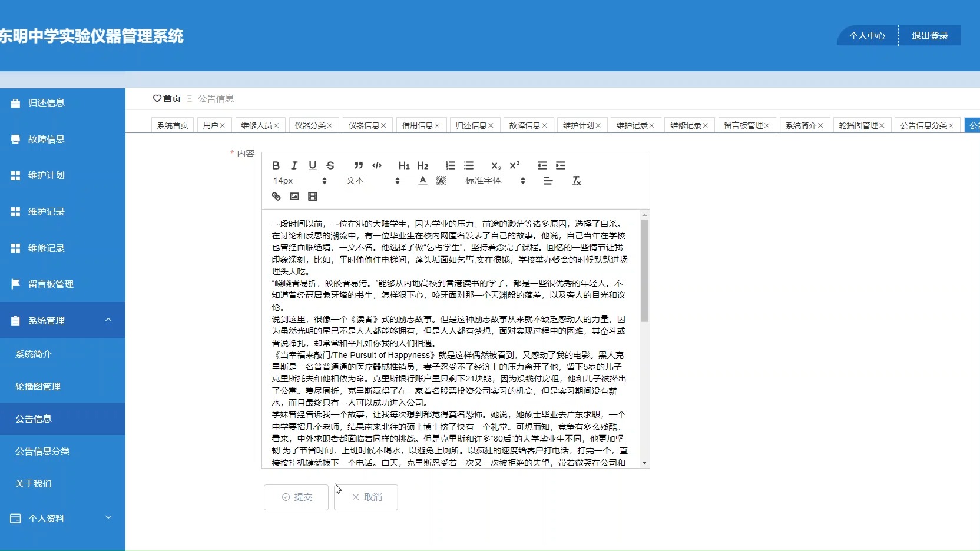The height and width of the screenshot is (551, 980).
Task: Toggle bold formatting in editor toolbar
Action: click(x=276, y=165)
